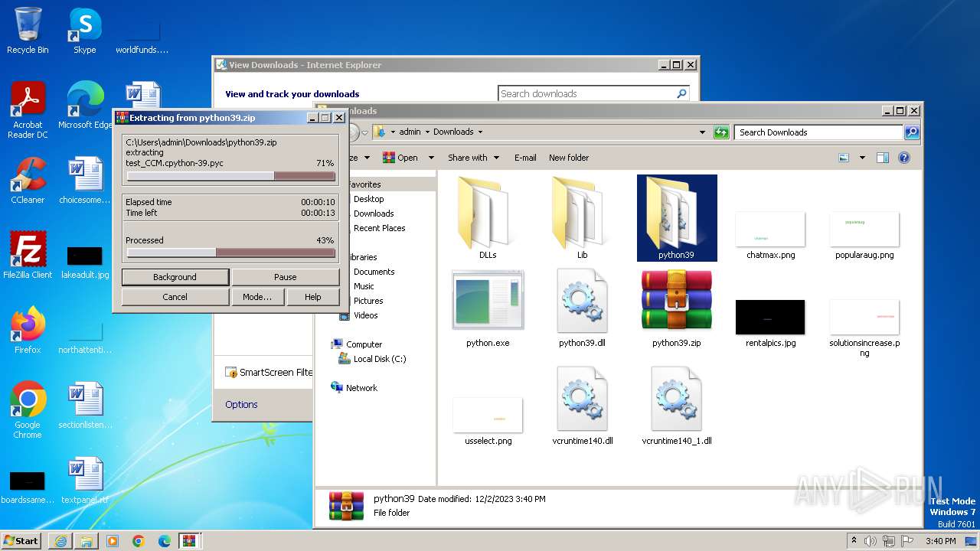Open Desktop in navigation pane
The height and width of the screenshot is (551, 980).
(x=369, y=199)
